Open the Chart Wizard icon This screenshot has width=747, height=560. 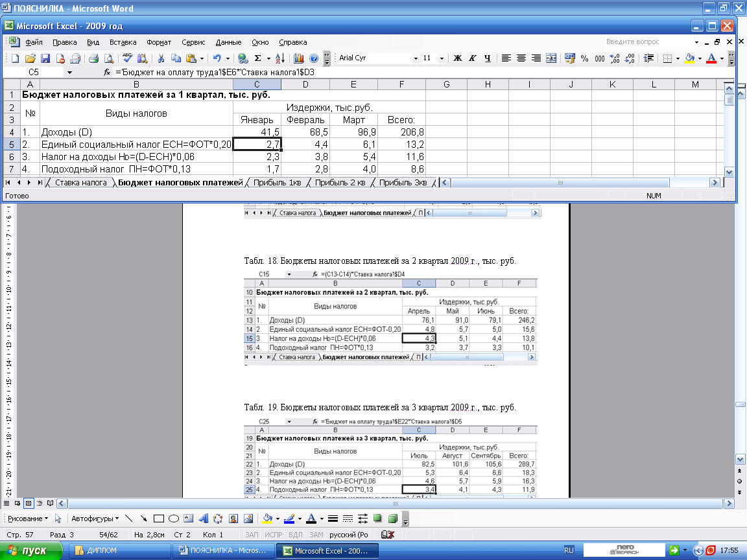(x=299, y=58)
